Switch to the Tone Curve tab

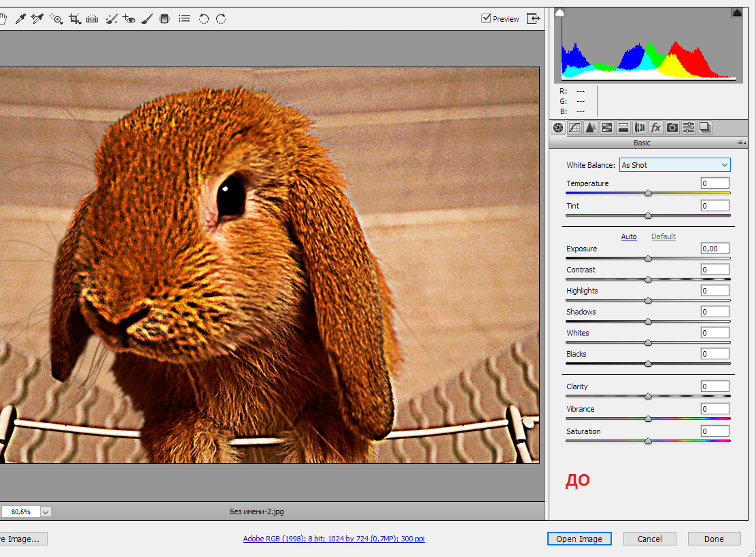(574, 127)
